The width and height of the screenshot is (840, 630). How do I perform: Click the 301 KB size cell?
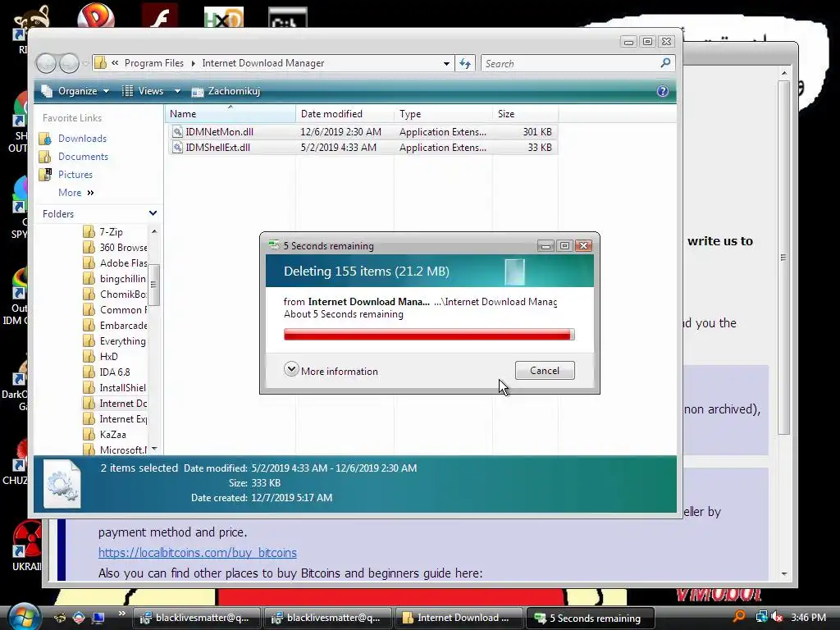click(x=537, y=132)
